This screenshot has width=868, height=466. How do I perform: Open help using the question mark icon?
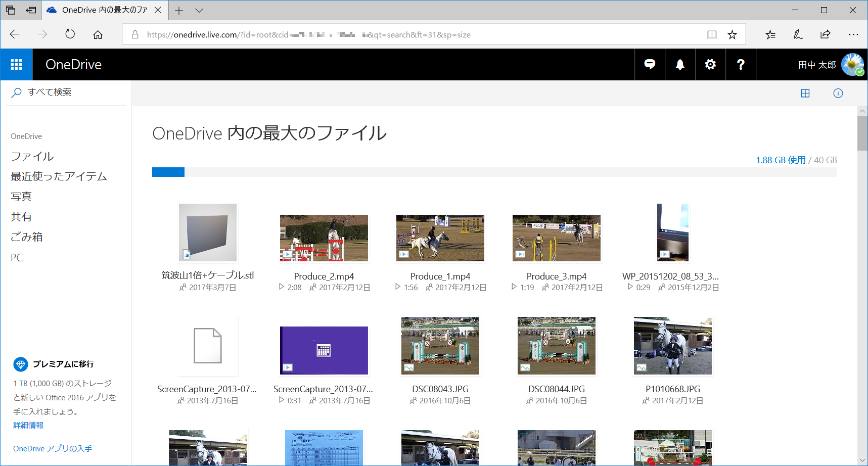[x=741, y=64]
